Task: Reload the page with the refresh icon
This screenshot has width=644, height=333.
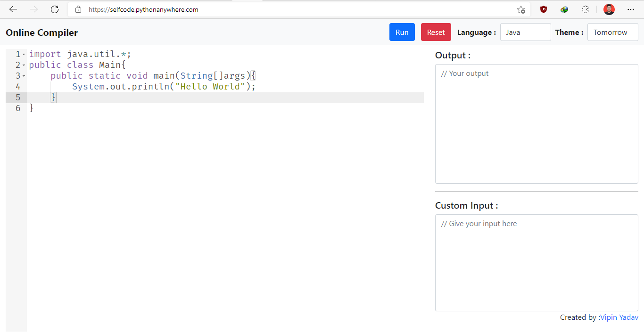Action: click(x=54, y=9)
